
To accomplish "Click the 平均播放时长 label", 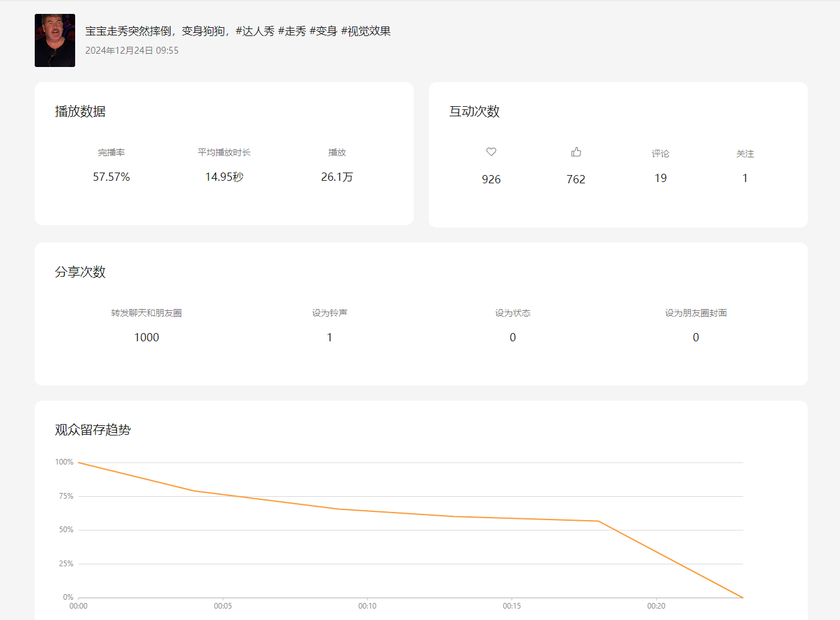I will [224, 152].
